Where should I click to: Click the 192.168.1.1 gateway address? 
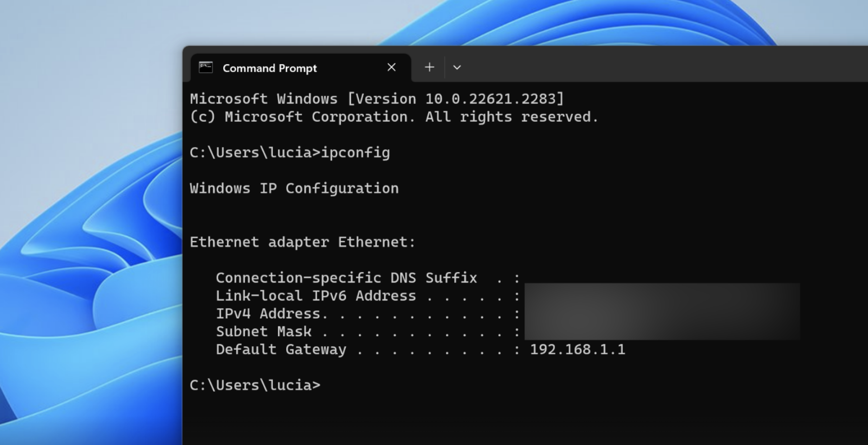pos(577,349)
